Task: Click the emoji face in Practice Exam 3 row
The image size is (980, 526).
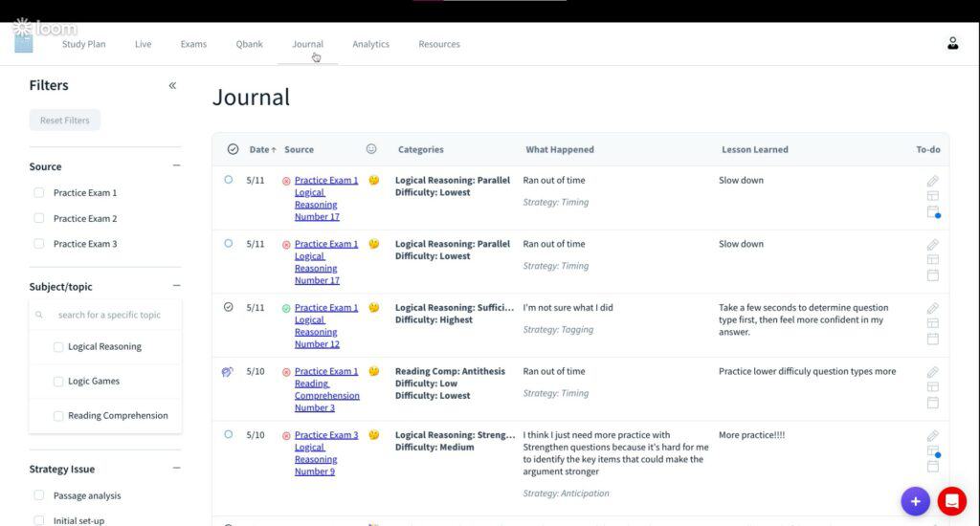Action: tap(374, 435)
